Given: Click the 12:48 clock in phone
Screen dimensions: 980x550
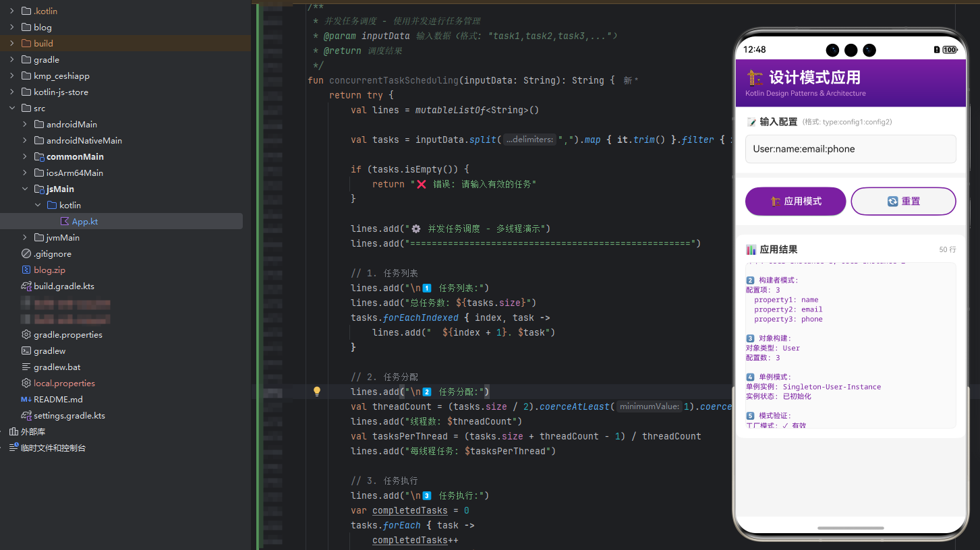Looking at the screenshot, I should (x=755, y=50).
